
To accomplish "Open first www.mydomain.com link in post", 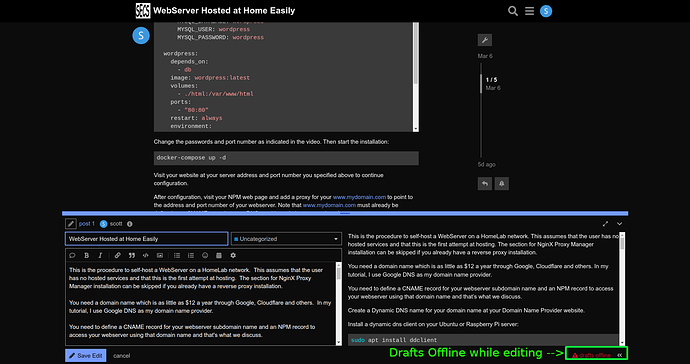I will 360,197.
